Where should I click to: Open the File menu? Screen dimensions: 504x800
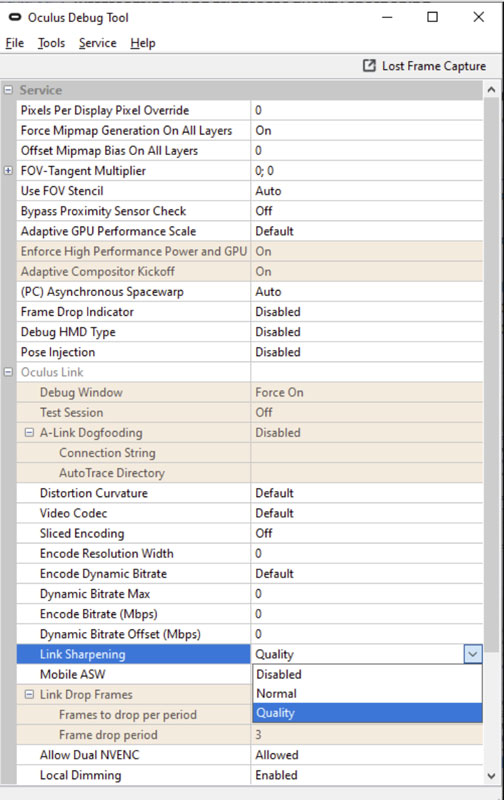coord(14,43)
